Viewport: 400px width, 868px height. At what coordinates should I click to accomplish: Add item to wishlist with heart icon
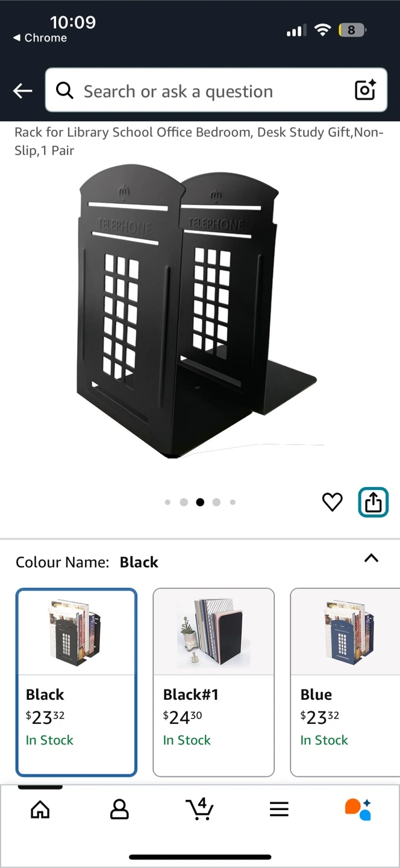[x=332, y=502]
